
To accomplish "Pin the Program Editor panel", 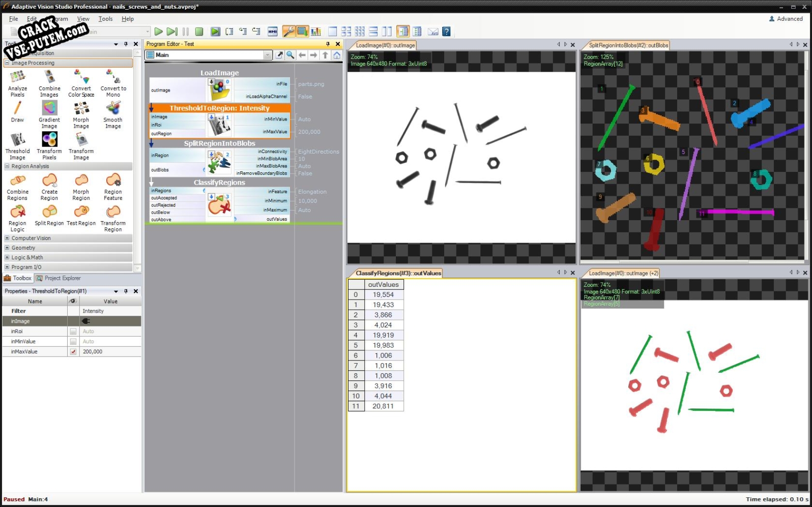I will click(328, 44).
